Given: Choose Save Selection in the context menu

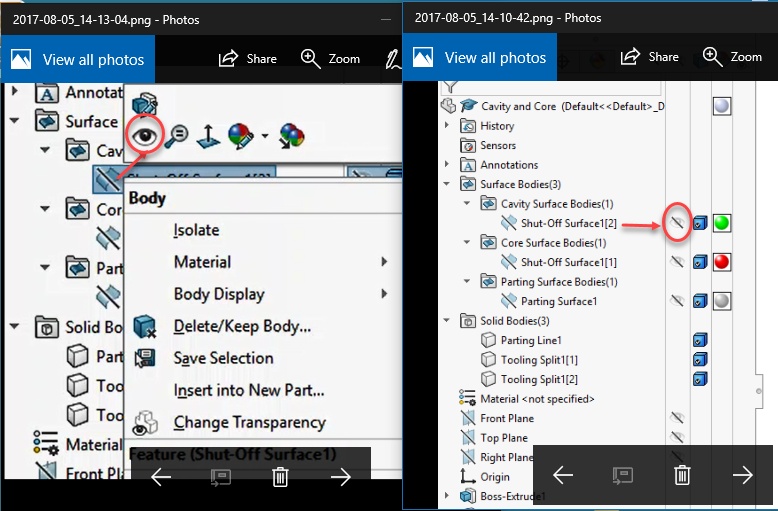Looking at the screenshot, I should [223, 358].
